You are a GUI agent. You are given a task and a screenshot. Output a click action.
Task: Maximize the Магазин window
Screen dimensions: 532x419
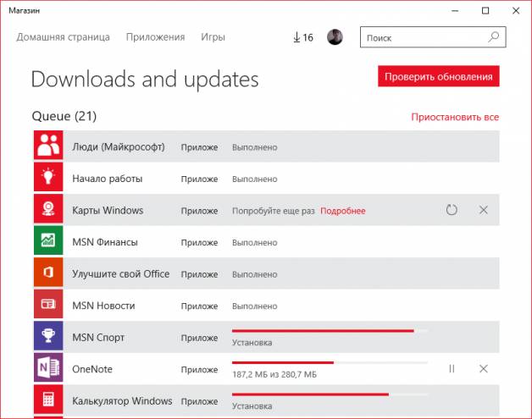[x=485, y=10]
